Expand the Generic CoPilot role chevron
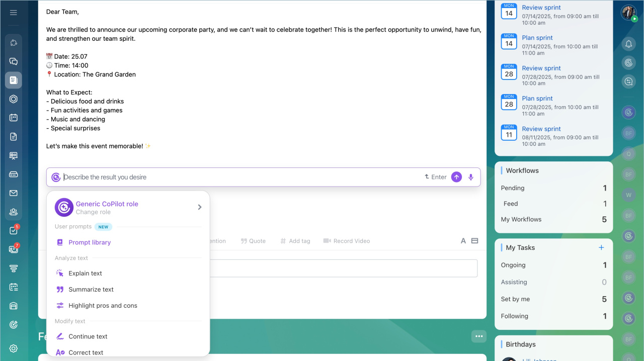Screen dimensions: 644x361 199,207
